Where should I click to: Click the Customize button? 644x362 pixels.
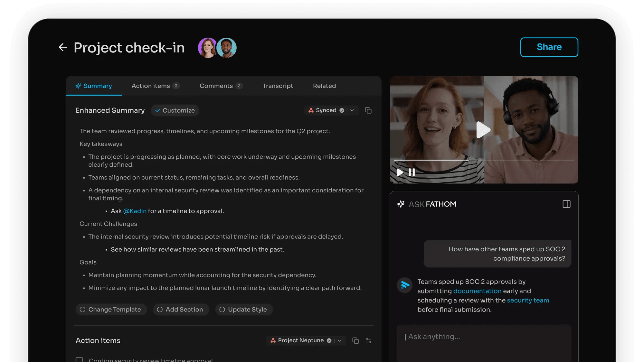click(x=175, y=110)
